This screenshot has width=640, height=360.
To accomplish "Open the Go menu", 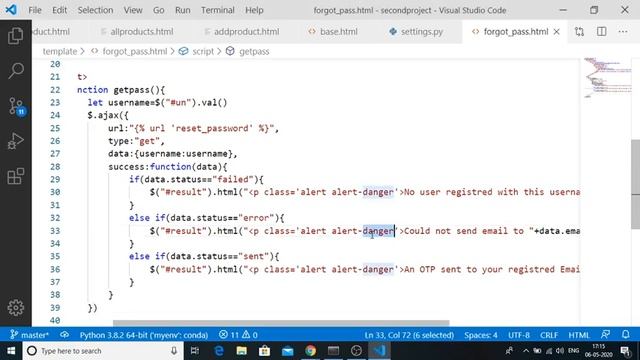I will click(x=158, y=10).
